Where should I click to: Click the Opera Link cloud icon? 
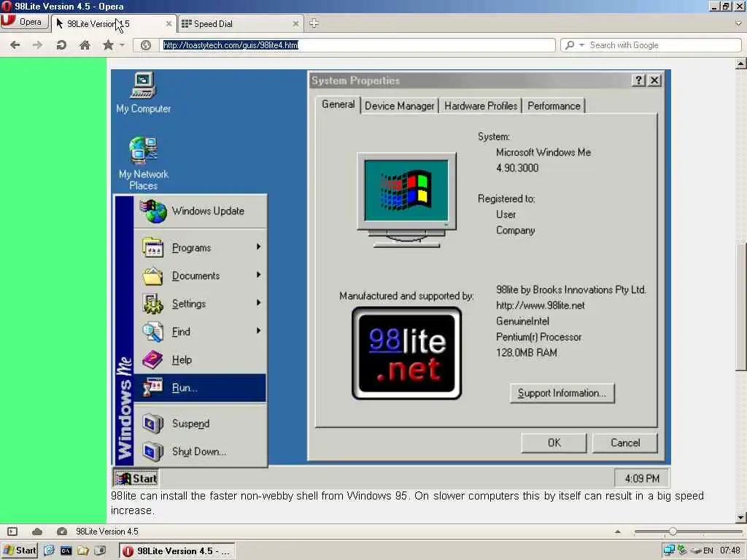(x=37, y=532)
